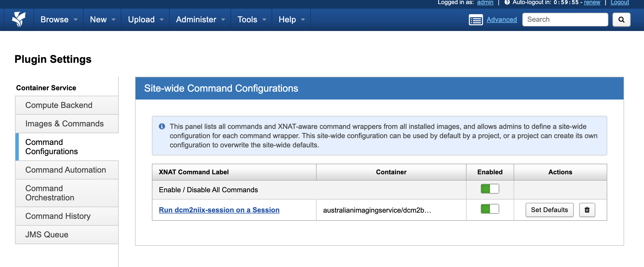Image resolution: width=644 pixels, height=267 pixels.
Task: Select the Command Orchestration tab
Action: 67,193
